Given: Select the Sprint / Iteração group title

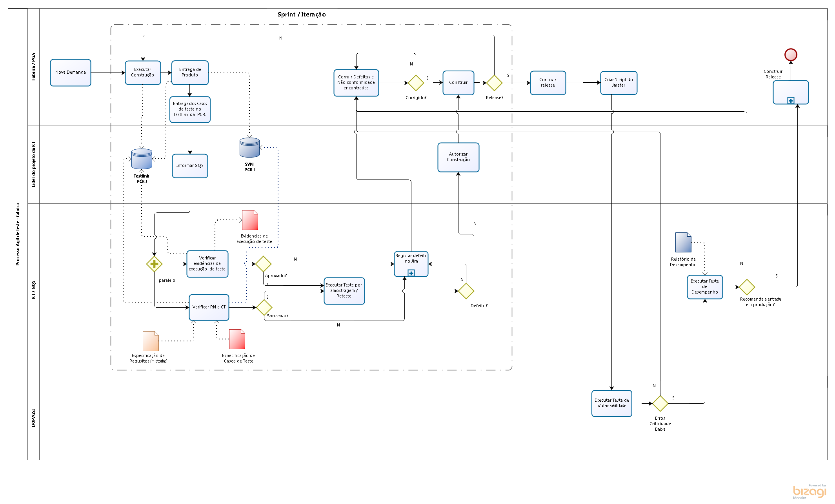Looking at the screenshot, I should pos(301,15).
